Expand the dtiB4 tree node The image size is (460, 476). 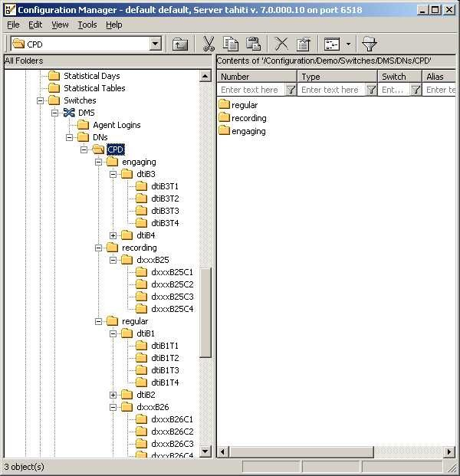(113, 235)
